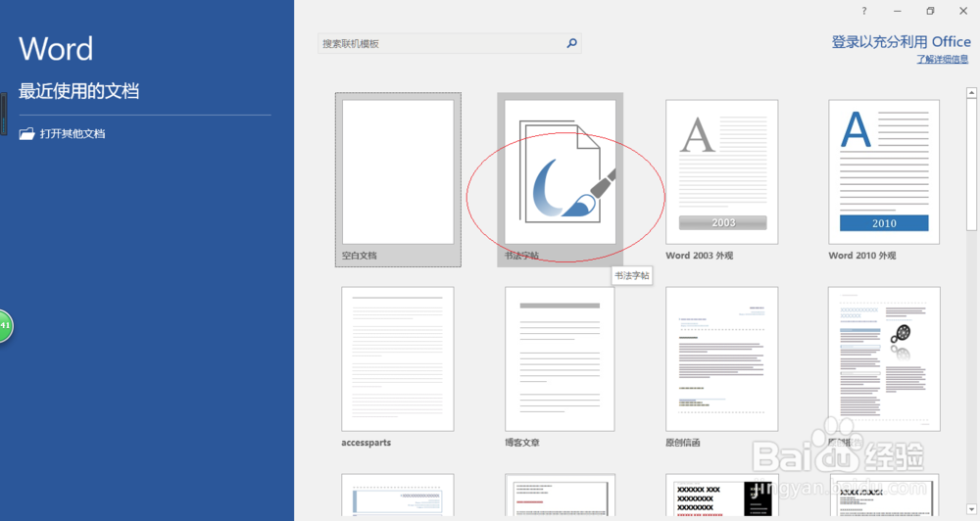Open the report template with film reel image
This screenshot has height=521, width=980.
[x=884, y=367]
